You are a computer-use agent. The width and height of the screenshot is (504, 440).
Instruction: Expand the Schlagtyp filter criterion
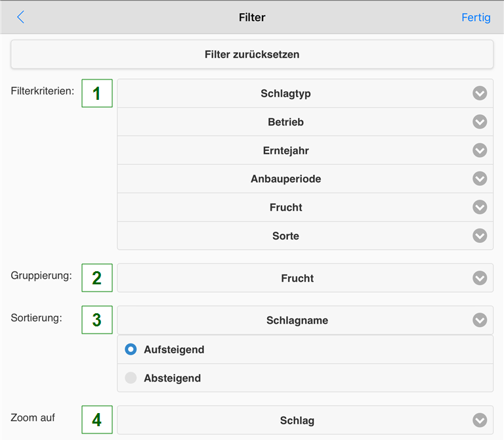(285, 93)
